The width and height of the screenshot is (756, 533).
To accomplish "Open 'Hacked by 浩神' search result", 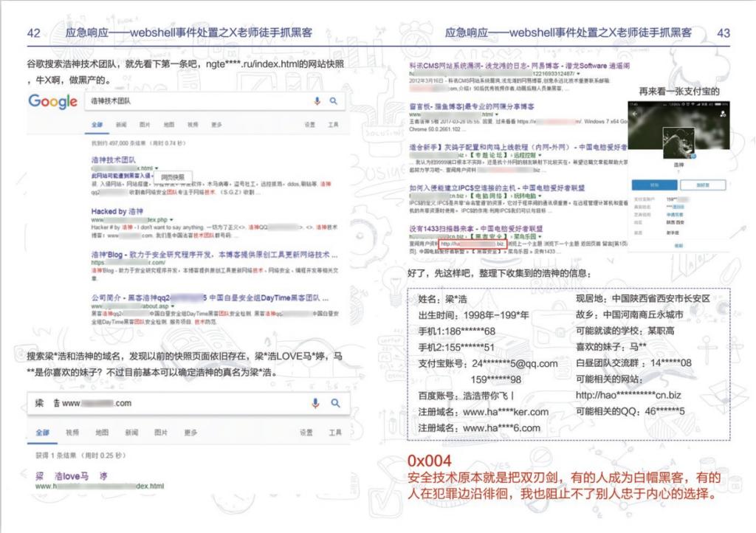I will pyautogui.click(x=117, y=211).
